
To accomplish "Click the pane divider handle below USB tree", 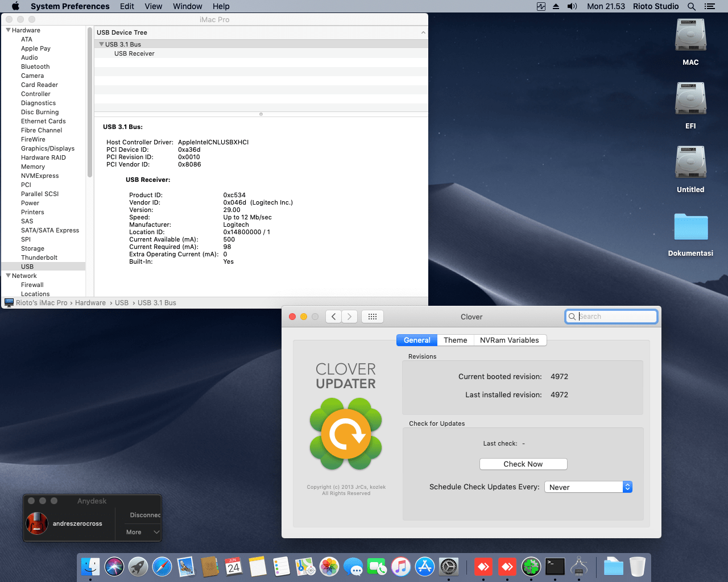I will click(x=261, y=114).
